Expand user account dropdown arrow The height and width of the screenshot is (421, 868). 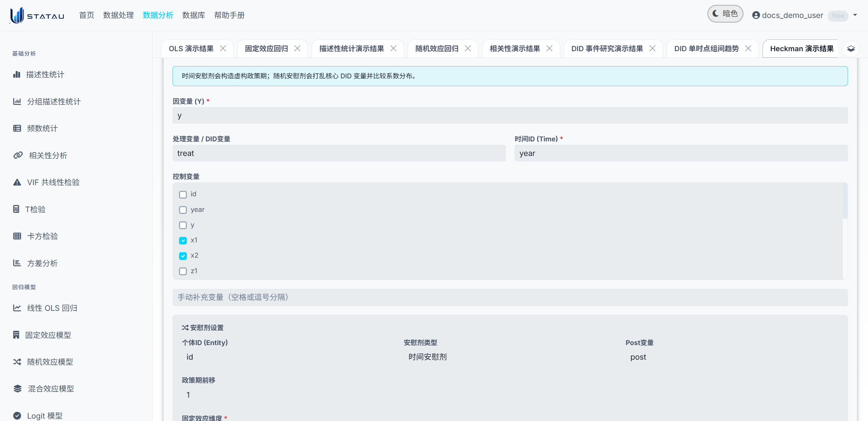[x=855, y=15]
